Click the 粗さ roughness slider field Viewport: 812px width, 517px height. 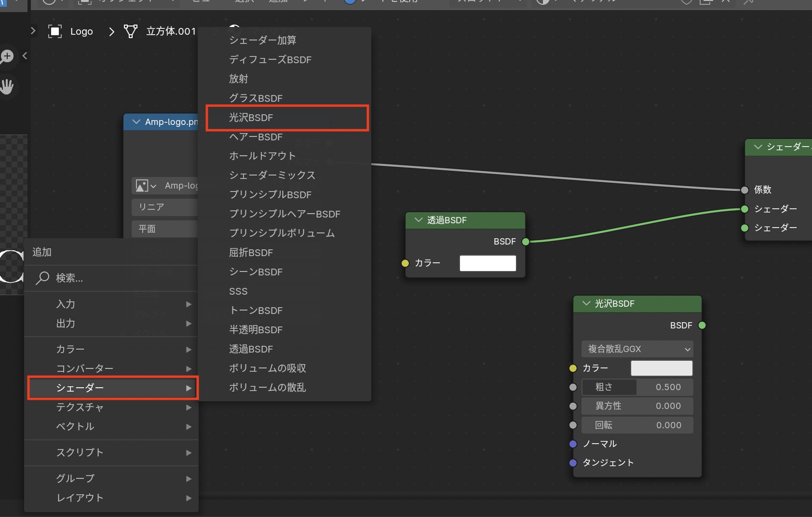637,387
